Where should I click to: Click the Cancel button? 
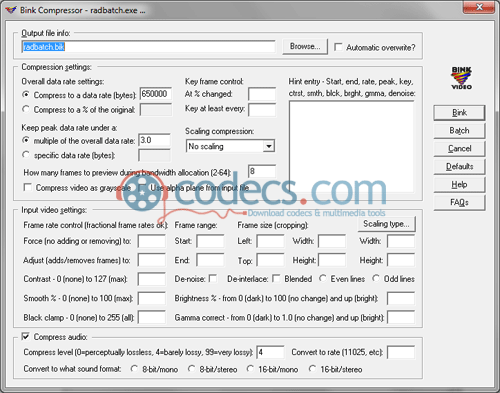(459, 149)
